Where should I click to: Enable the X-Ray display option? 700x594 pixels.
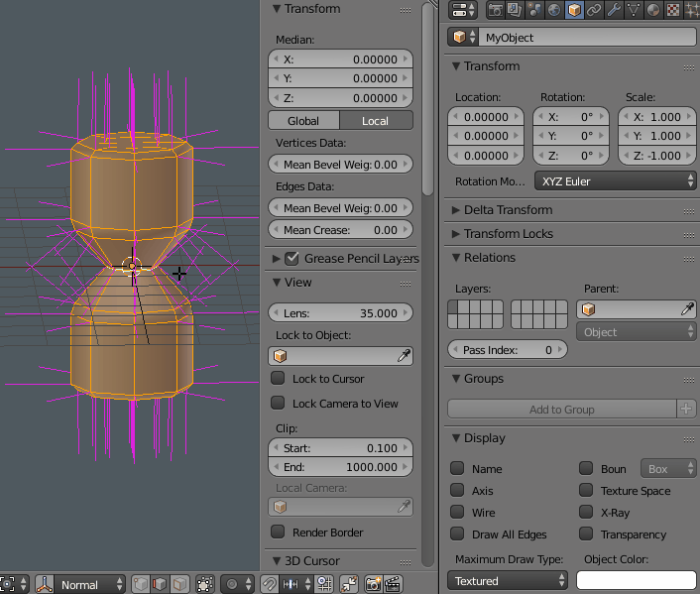(x=586, y=512)
